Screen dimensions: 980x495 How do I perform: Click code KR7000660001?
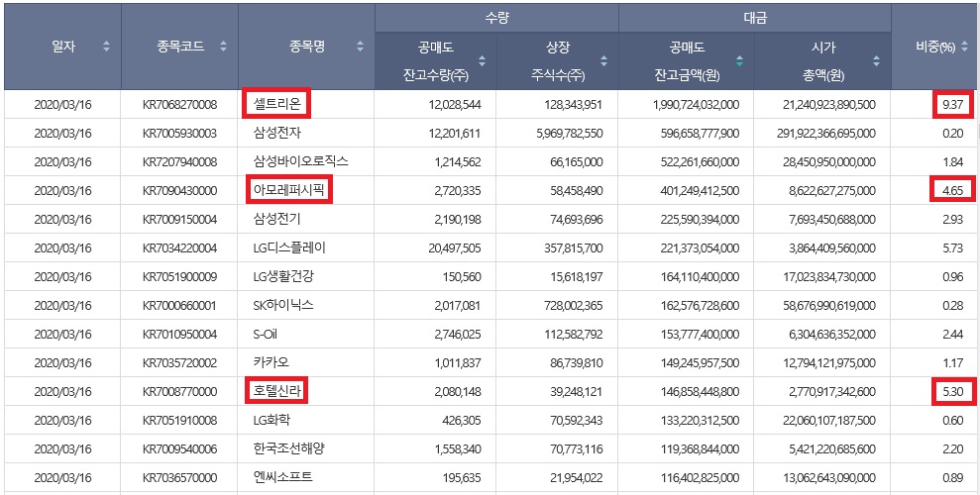point(180,305)
